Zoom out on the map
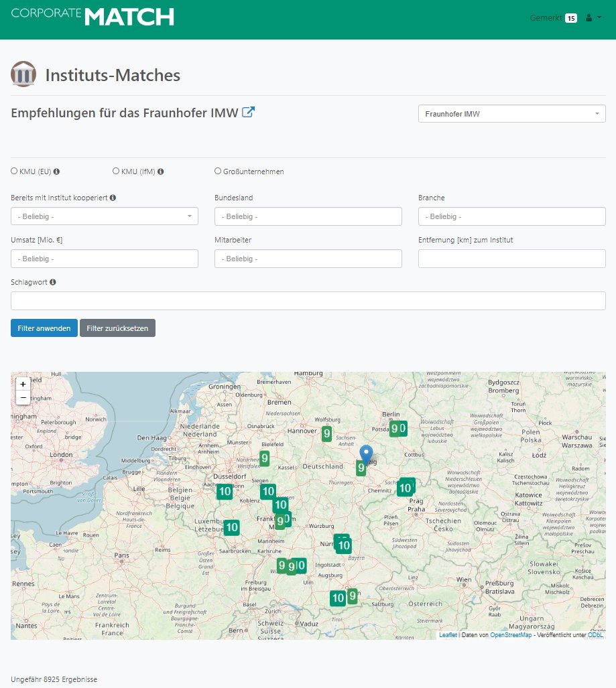The height and width of the screenshot is (688, 616). (23, 397)
